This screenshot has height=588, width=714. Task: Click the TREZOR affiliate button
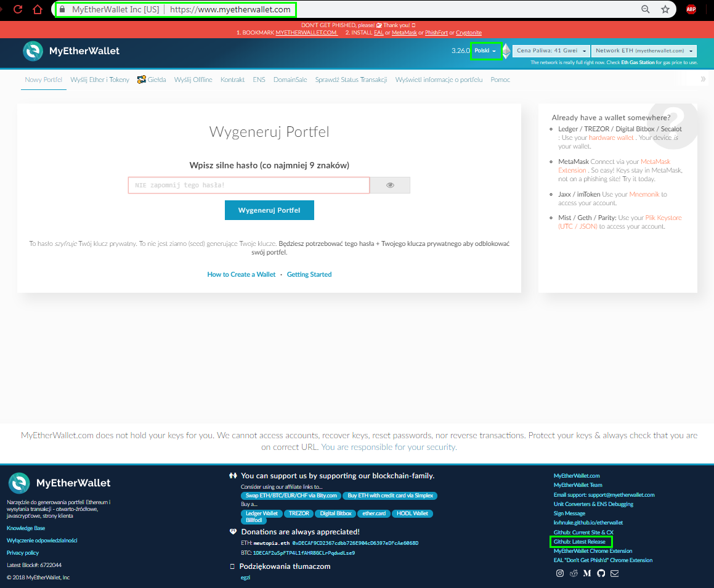(x=299, y=513)
